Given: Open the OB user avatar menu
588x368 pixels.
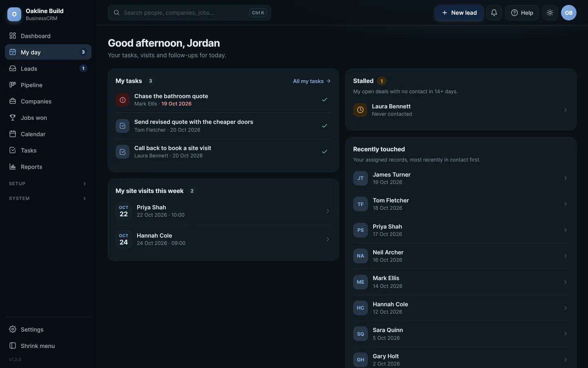Looking at the screenshot, I should [x=568, y=13].
